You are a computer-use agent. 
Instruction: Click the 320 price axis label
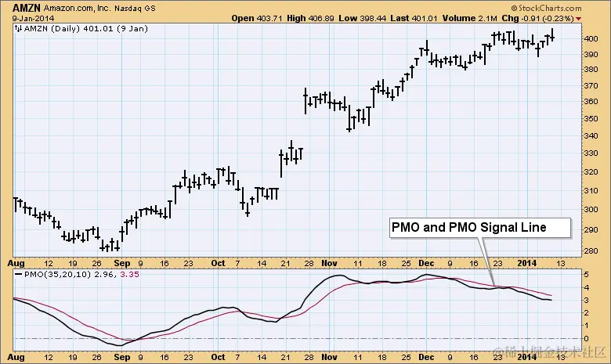pos(591,171)
